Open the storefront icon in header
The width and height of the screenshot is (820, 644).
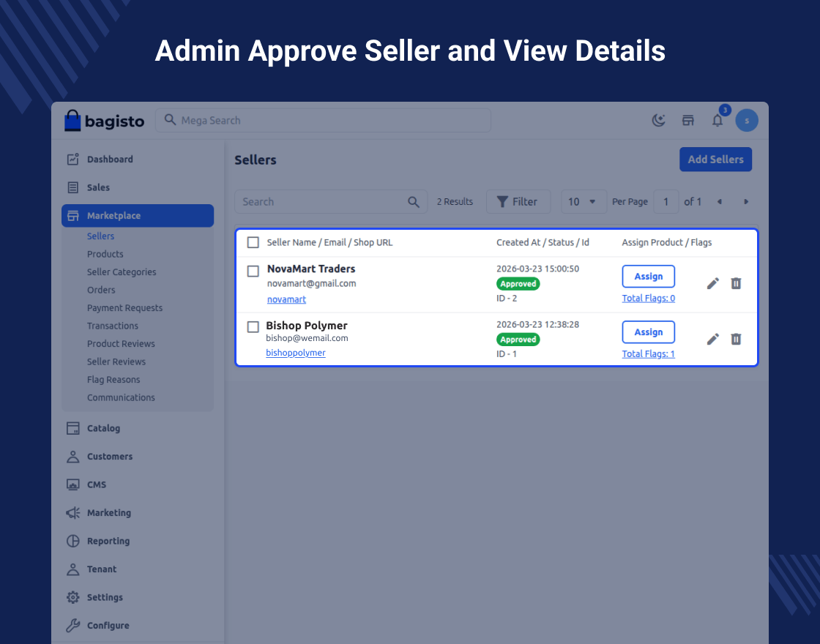coord(688,121)
